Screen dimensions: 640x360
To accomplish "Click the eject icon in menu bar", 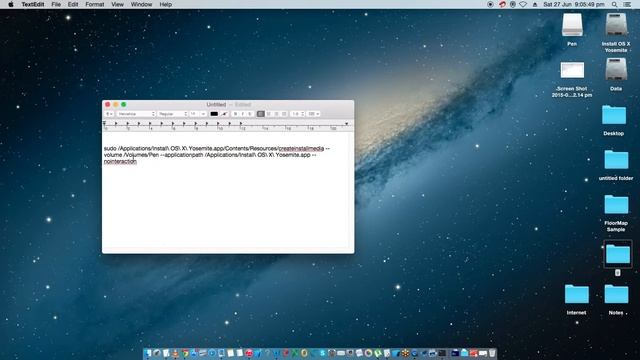I will click(535, 4).
